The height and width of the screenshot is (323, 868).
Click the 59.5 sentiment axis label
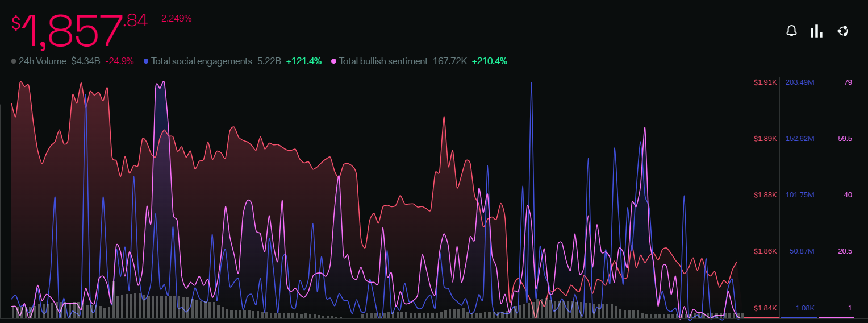845,139
